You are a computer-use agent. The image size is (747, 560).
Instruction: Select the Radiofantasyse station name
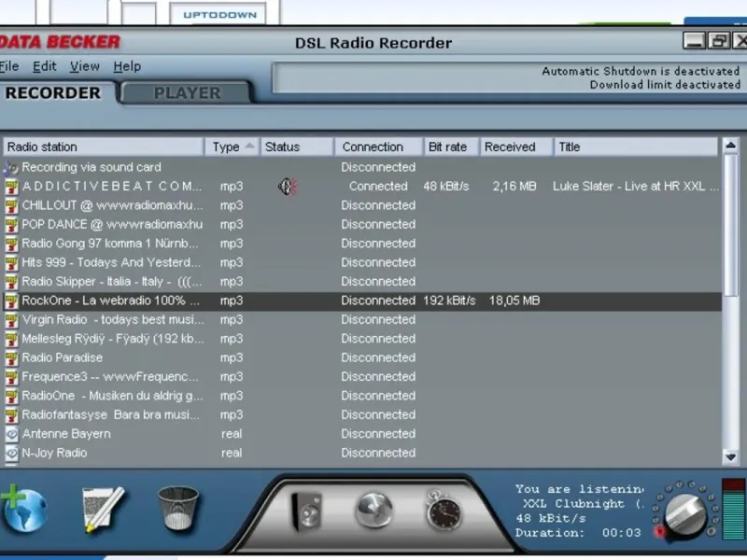pos(110,414)
